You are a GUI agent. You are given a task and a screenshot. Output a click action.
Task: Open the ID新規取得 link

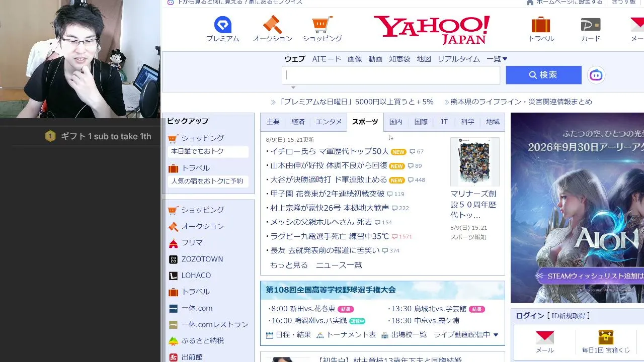pos(568,316)
